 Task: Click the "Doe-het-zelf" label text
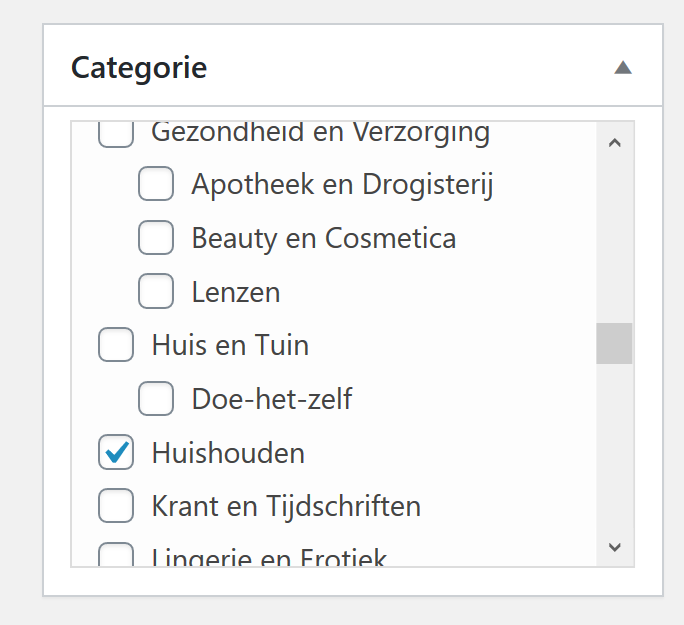(x=272, y=400)
